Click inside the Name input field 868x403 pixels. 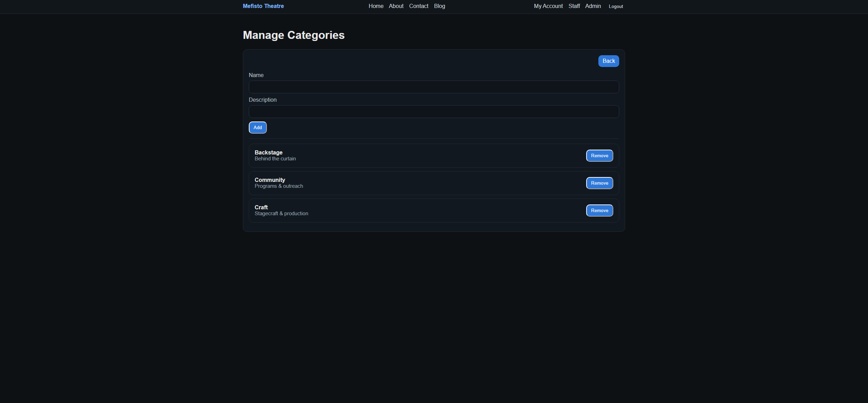[x=433, y=87]
